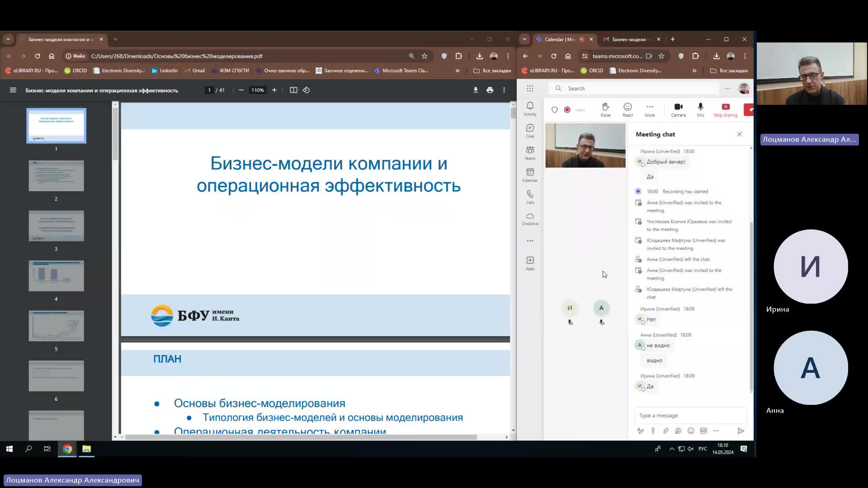Open the Gmail bookmark
Image resolution: width=868 pixels, height=488 pixels.
[x=194, y=70]
